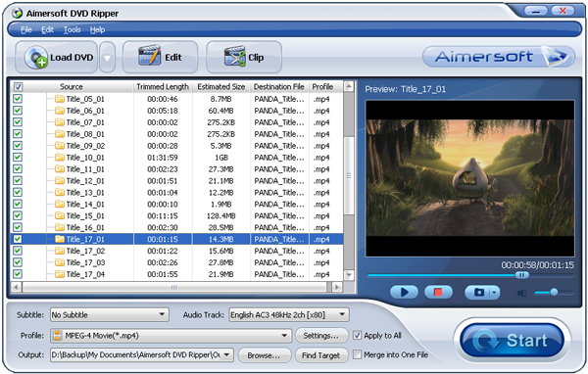Click the 128.4MB estimated size cell
588x374 pixels.
coord(220,215)
